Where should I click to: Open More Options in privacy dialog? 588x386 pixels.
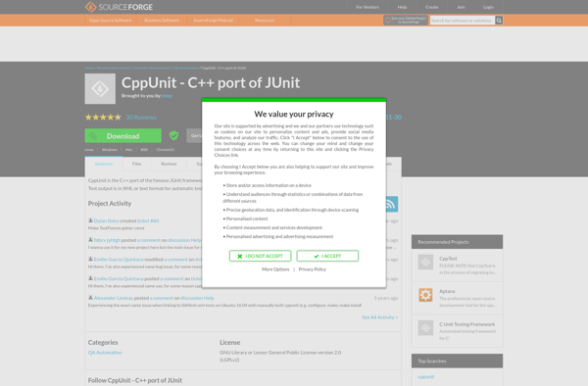[x=275, y=269]
